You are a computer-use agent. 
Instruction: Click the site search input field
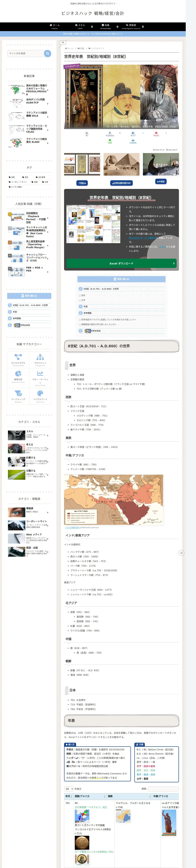coord(26,53)
